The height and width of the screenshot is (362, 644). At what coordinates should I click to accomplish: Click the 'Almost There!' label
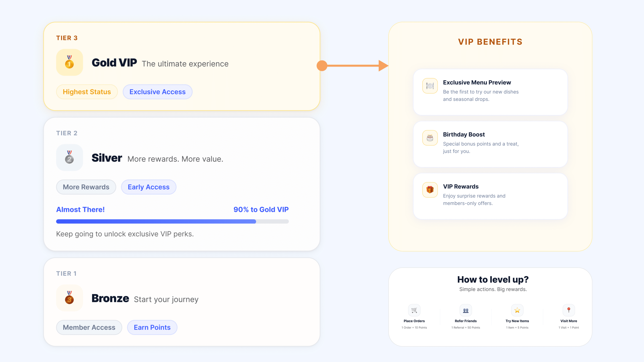80,209
